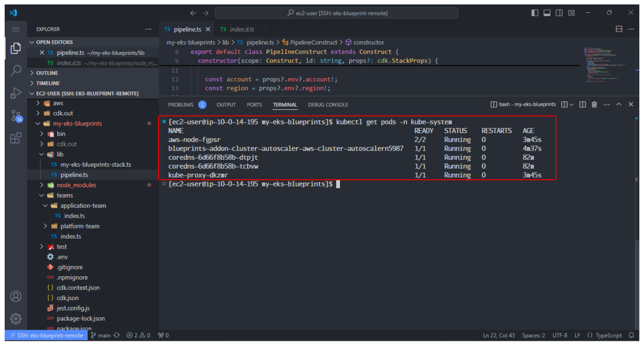Image resolution: width=644 pixels, height=346 pixels.
Task: Click the main branch status bar item
Action: coord(101,336)
